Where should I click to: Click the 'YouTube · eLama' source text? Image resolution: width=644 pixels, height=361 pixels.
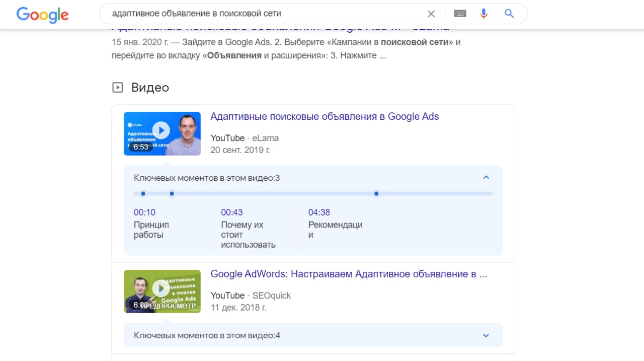245,138
